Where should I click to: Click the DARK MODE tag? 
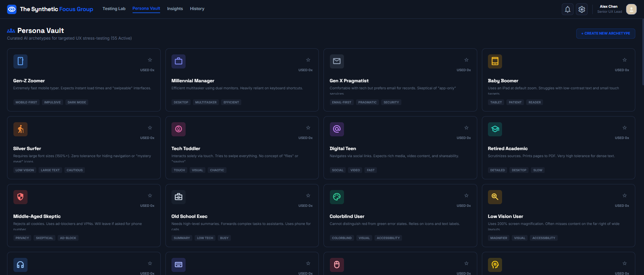pyautogui.click(x=77, y=102)
